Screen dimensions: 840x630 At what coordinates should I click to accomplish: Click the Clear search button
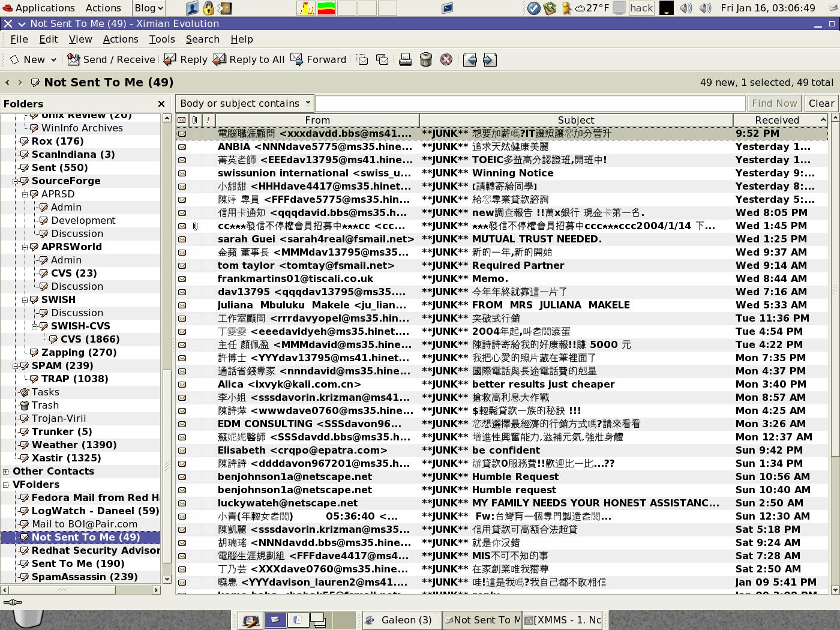(x=821, y=103)
